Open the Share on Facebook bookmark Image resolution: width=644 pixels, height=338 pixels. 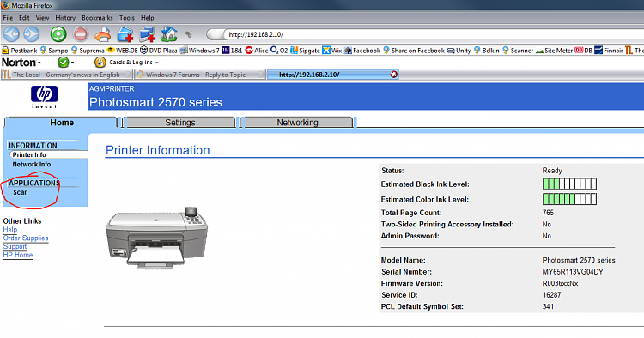414,51
